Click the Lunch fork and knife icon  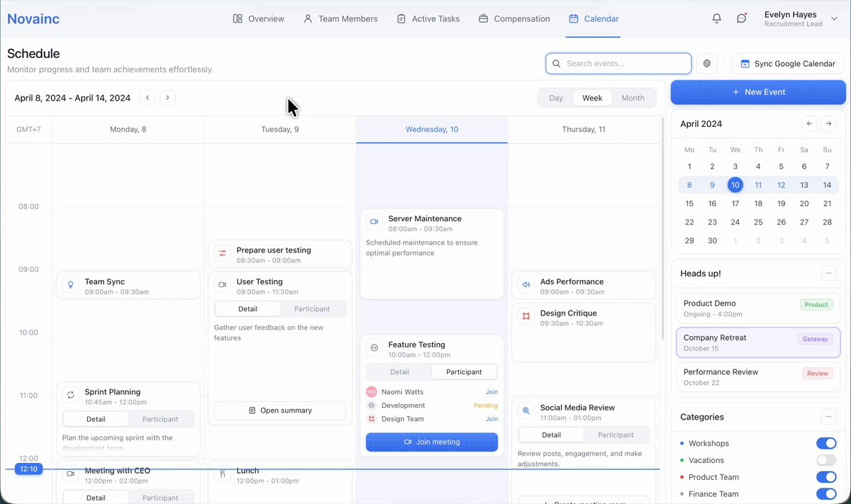click(x=223, y=474)
